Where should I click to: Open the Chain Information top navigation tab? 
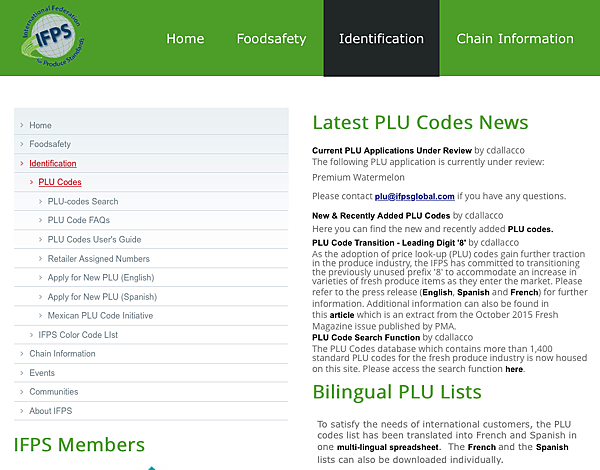(515, 39)
